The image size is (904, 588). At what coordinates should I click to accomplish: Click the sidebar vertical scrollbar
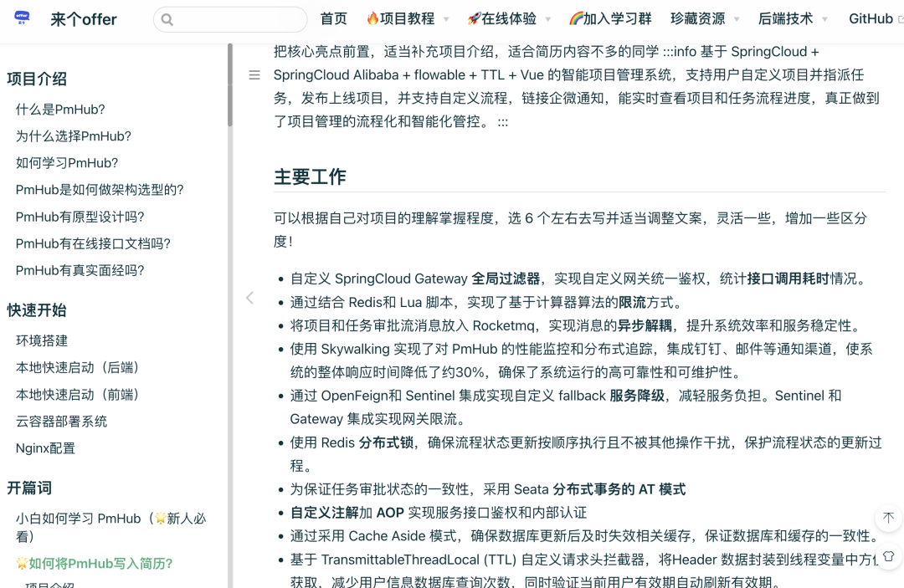(x=230, y=85)
